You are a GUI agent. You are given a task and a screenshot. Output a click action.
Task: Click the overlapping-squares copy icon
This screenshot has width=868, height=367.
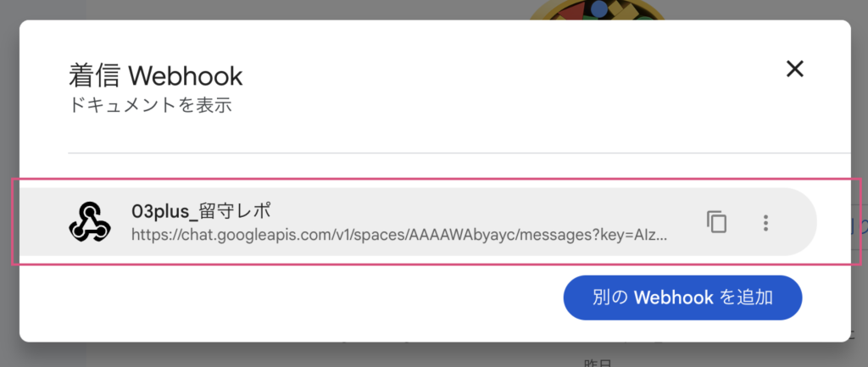(x=716, y=222)
